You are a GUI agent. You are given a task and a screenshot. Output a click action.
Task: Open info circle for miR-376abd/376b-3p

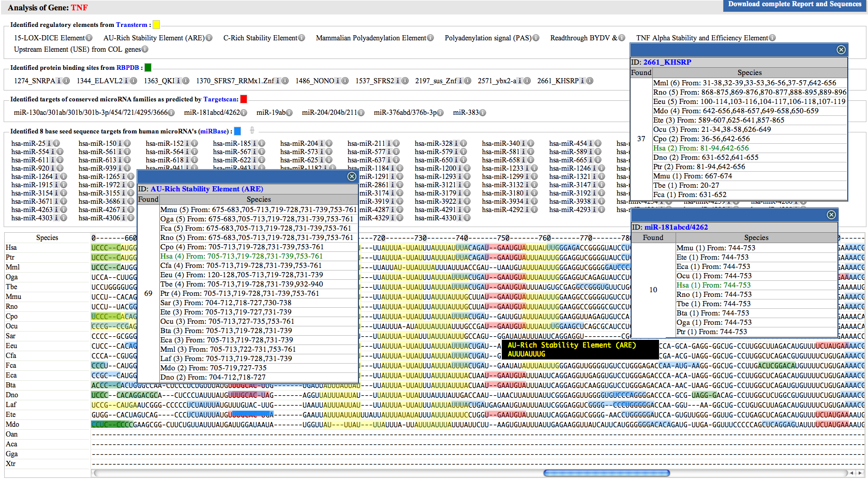point(440,113)
